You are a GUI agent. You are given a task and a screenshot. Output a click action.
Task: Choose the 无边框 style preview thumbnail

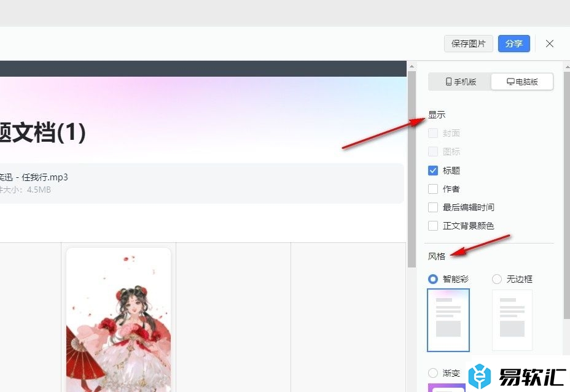coord(512,320)
